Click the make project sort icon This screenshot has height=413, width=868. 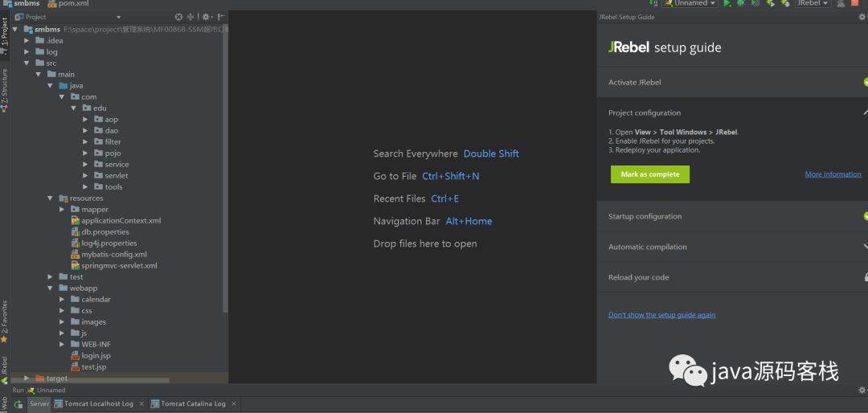pyautogui.click(x=653, y=3)
